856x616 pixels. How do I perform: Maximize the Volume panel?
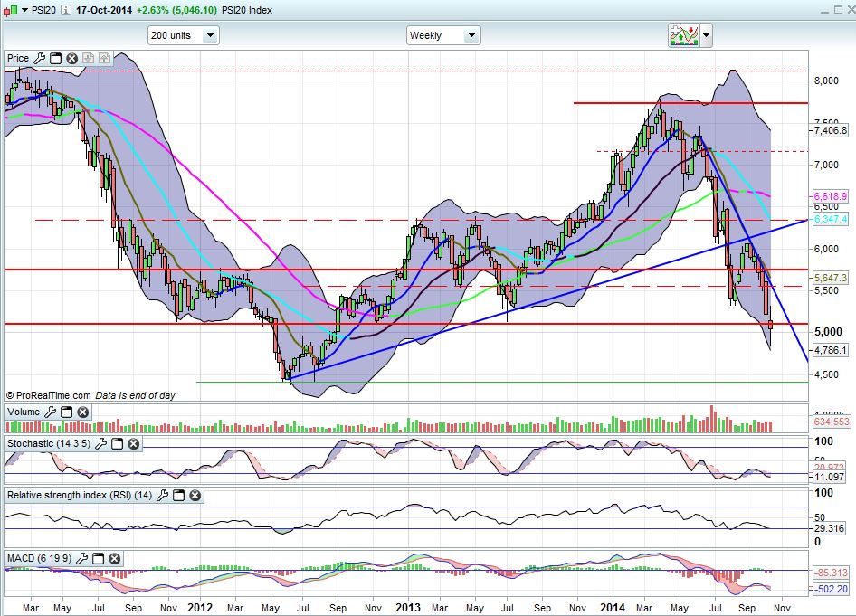coord(67,412)
